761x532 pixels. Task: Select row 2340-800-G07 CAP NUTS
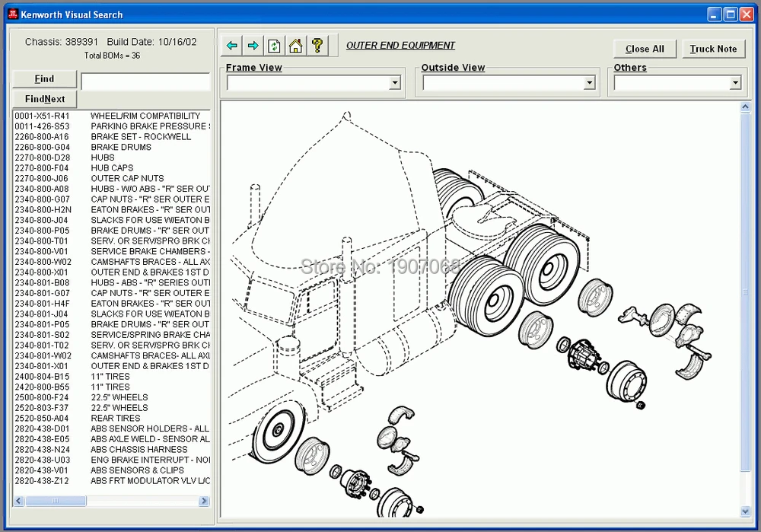click(112, 199)
